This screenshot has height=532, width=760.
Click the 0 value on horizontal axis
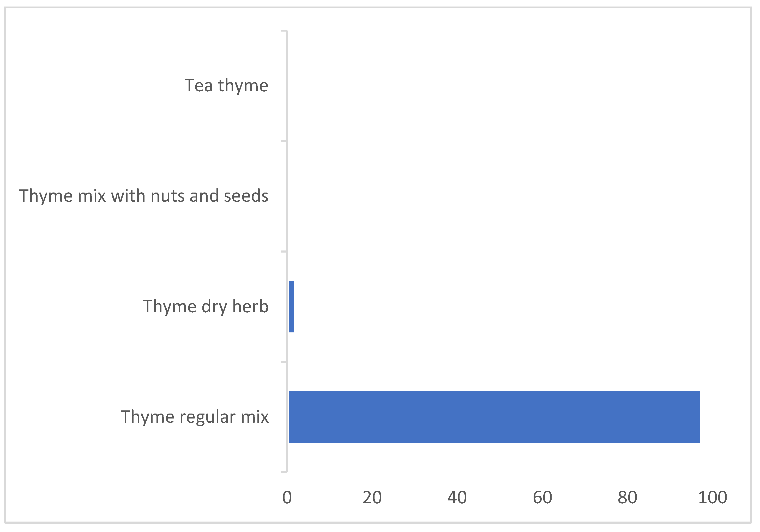287,498
